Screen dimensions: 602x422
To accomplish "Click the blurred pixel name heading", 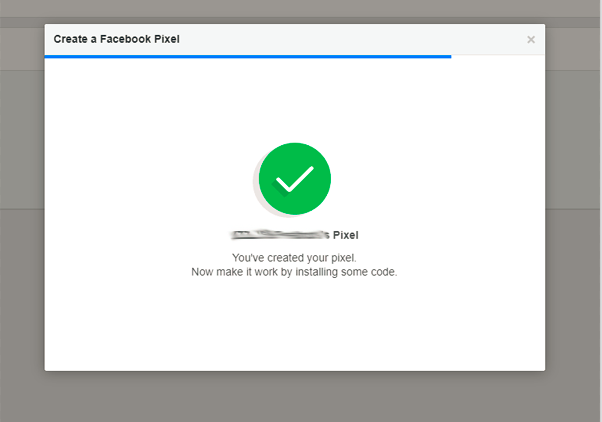I will (x=294, y=235).
